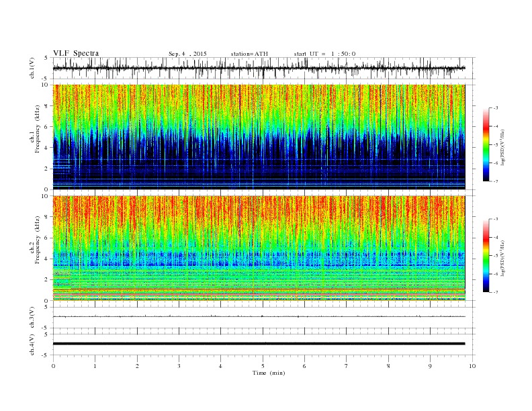Image resolution: width=532 pixels, height=411 pixels.
Task: Click the '-4' label on ch.2 colorbar
Action: tap(496, 237)
